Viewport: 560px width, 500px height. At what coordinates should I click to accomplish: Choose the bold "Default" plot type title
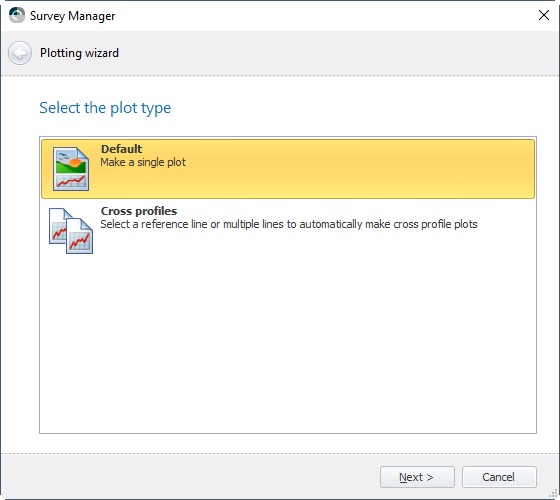click(121, 149)
